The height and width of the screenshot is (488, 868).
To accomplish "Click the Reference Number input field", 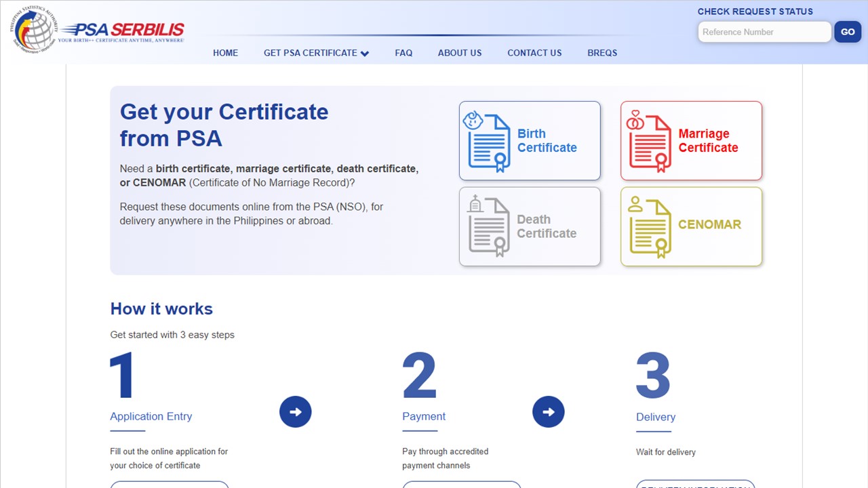I will pyautogui.click(x=764, y=32).
